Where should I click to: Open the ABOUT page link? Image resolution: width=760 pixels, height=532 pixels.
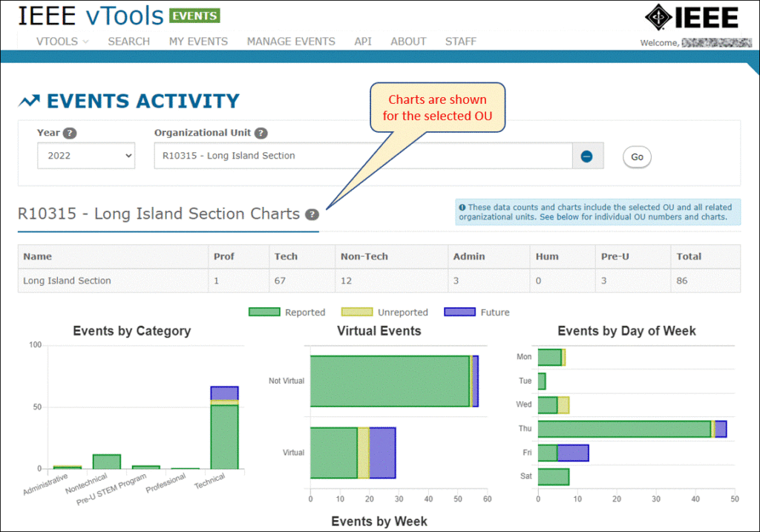tap(408, 42)
